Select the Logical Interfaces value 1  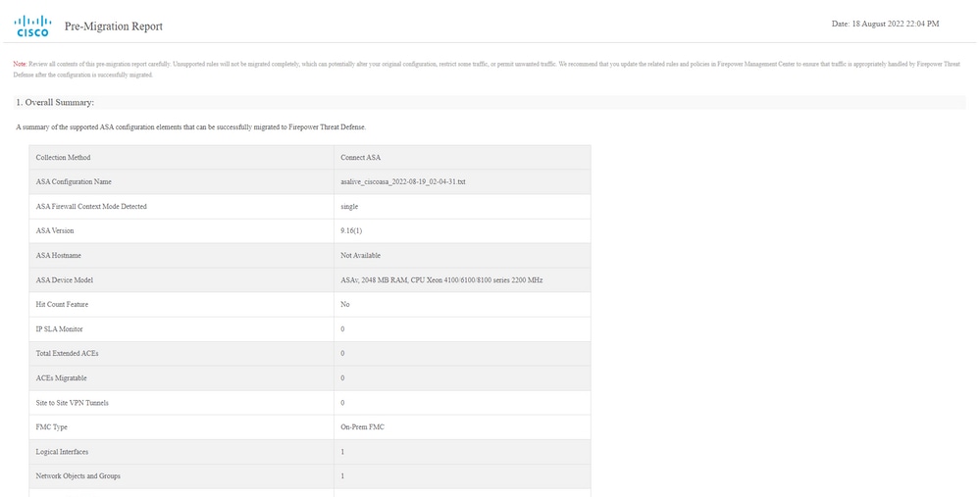pos(342,452)
